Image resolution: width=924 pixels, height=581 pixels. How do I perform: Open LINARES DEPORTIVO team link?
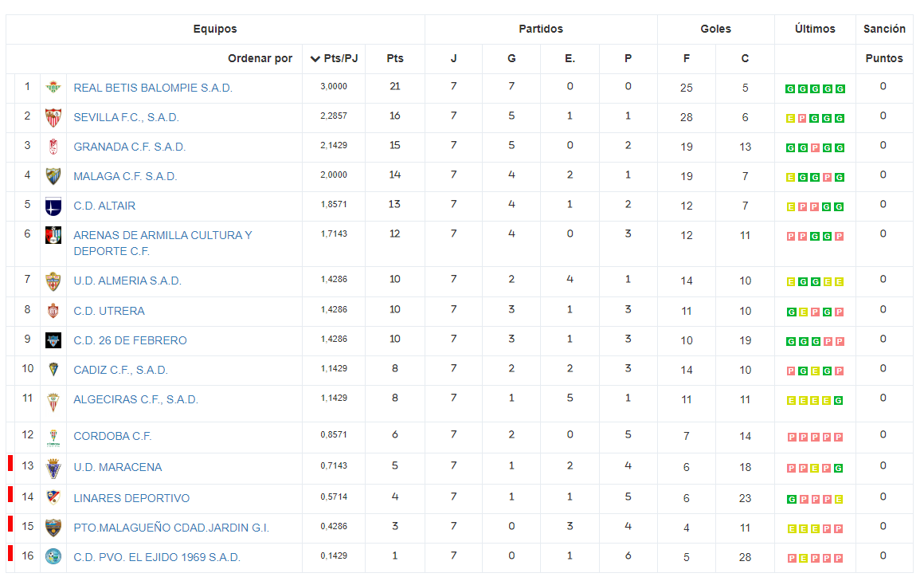(x=131, y=498)
